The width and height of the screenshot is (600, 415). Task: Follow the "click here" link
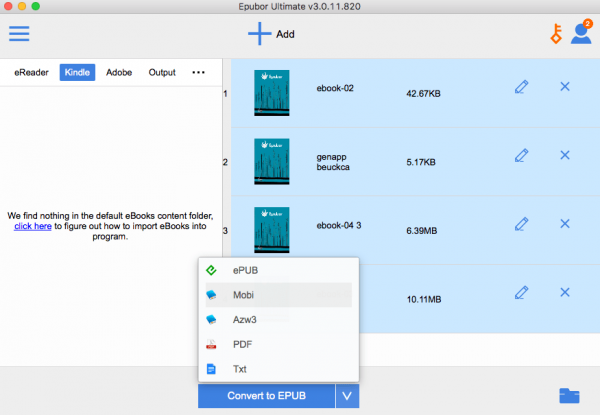[34, 227]
